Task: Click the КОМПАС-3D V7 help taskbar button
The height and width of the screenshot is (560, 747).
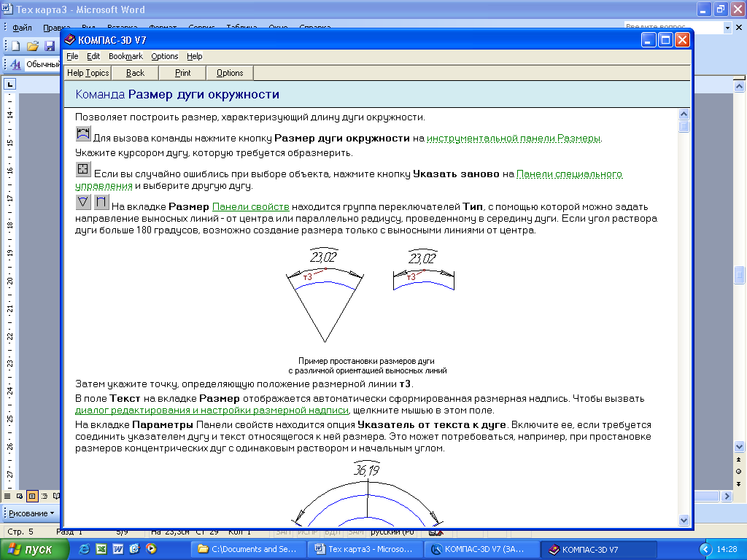Action: pos(599,549)
